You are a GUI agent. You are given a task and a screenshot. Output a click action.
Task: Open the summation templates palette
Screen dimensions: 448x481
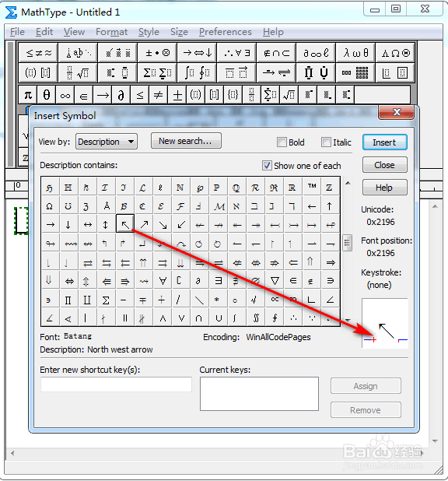(x=157, y=72)
